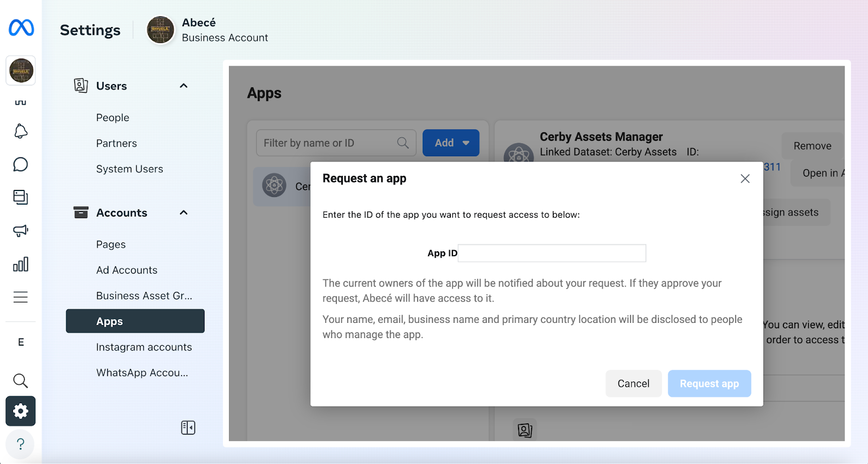Click the Users section icon

click(81, 86)
